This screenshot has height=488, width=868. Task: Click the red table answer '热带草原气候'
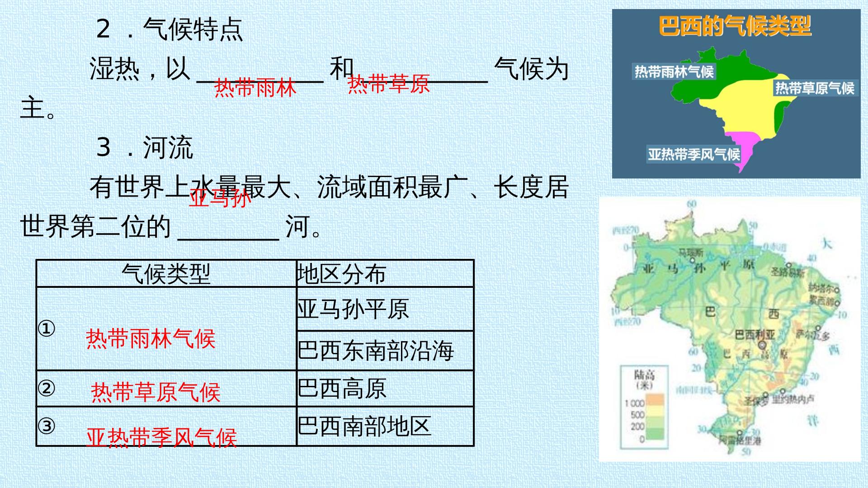pos(156,392)
